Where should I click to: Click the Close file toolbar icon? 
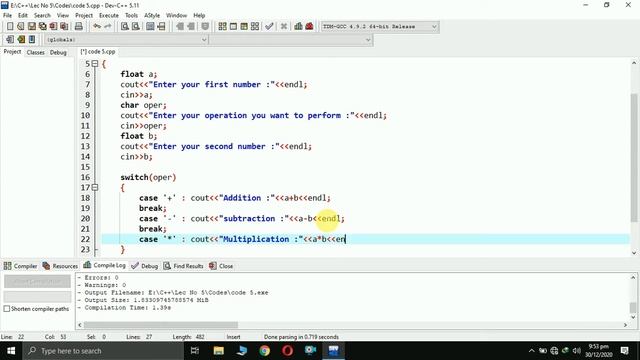pos(53,27)
